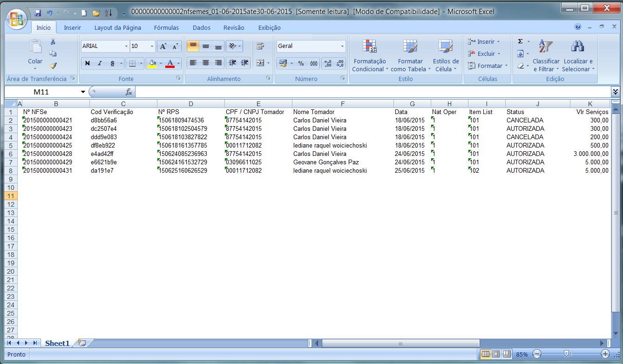Increase cell indent
623x364 pixels.
pyautogui.click(x=245, y=63)
